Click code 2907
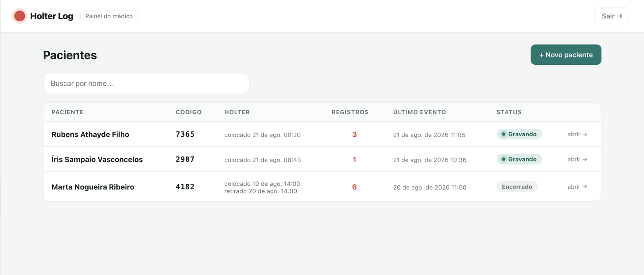This screenshot has width=644, height=275. click(185, 159)
